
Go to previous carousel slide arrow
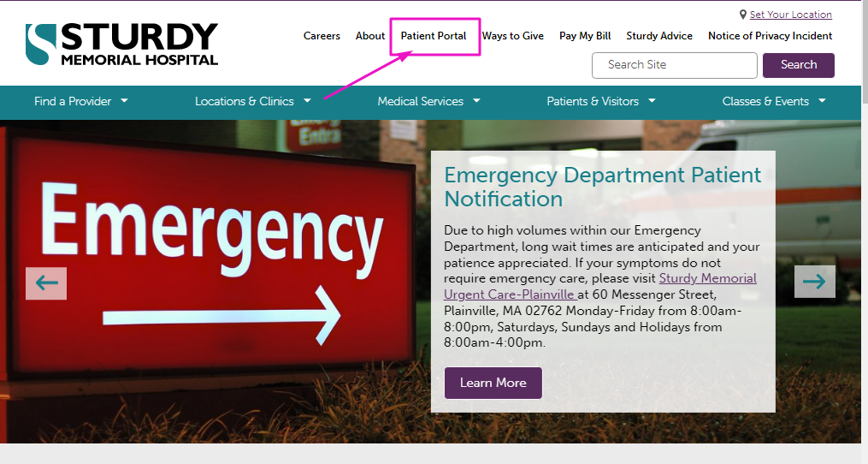coord(46,283)
